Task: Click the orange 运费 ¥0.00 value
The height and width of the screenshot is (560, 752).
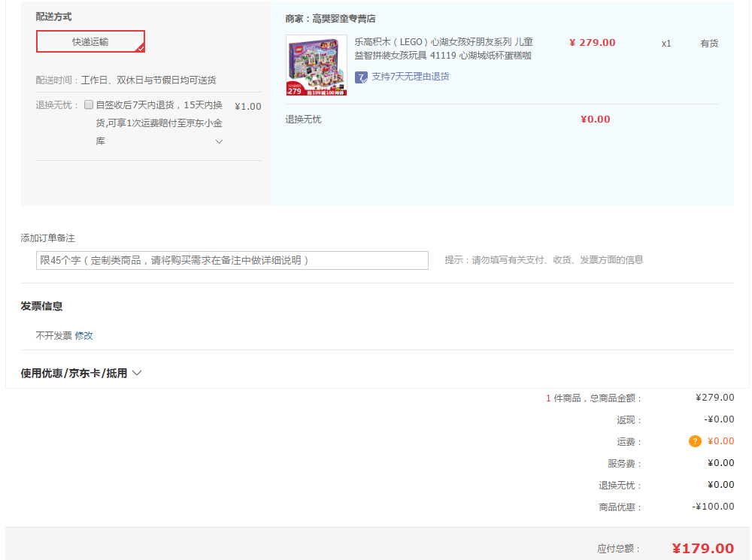Action: [721, 441]
